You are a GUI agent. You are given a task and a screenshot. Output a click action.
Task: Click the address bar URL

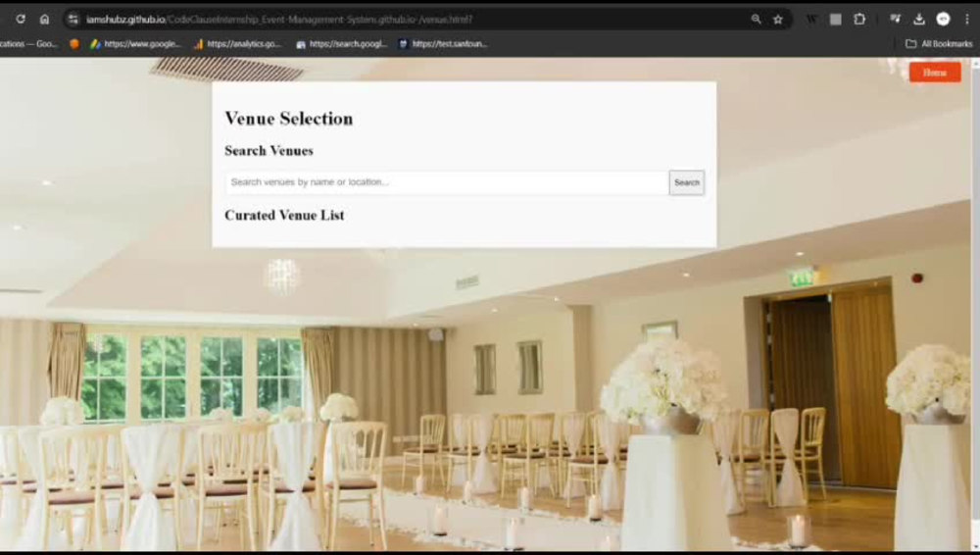pyautogui.click(x=279, y=20)
